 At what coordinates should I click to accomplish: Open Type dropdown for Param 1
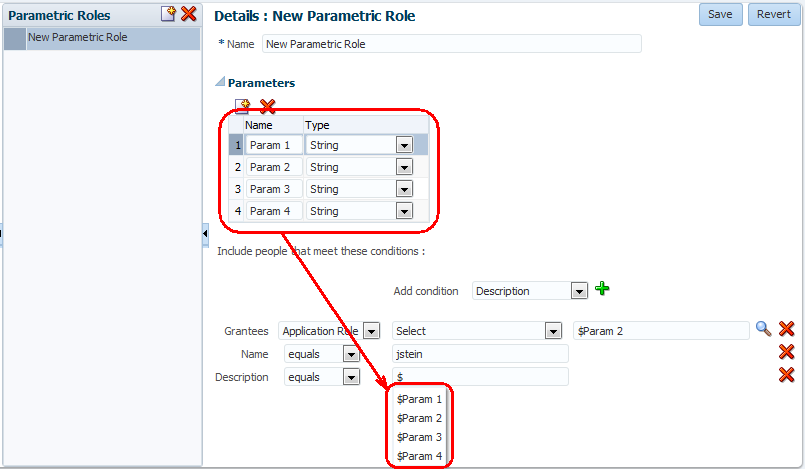pos(404,145)
